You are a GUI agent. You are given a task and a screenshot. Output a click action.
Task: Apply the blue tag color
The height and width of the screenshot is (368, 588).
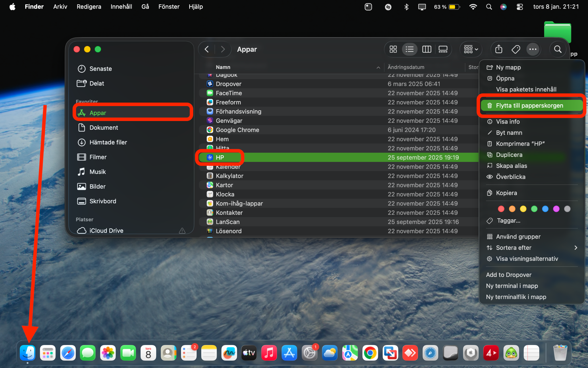[x=545, y=209]
